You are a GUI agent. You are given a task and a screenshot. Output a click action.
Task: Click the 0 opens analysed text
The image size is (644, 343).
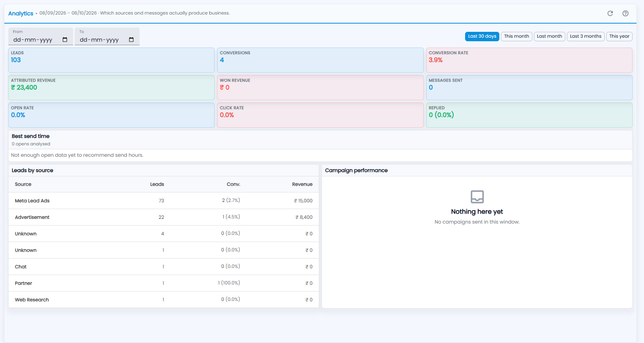click(x=31, y=144)
